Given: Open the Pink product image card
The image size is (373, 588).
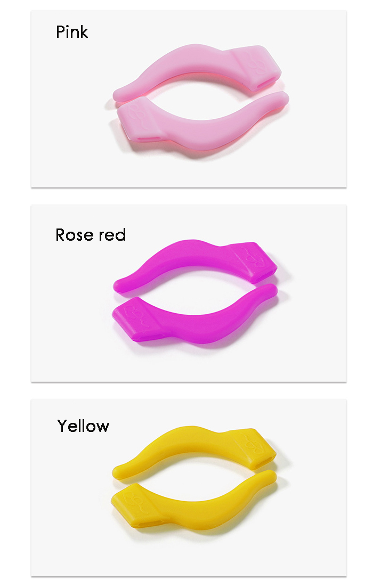Looking at the screenshot, I should click(x=189, y=99).
